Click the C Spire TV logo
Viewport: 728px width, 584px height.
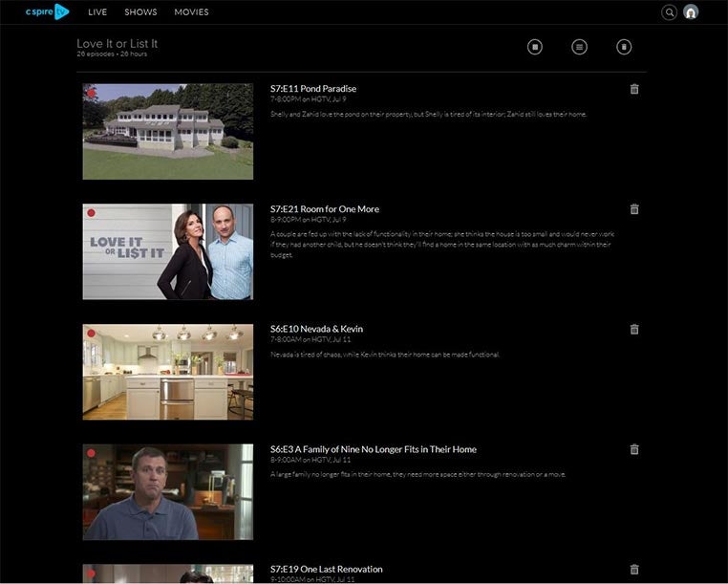point(47,11)
